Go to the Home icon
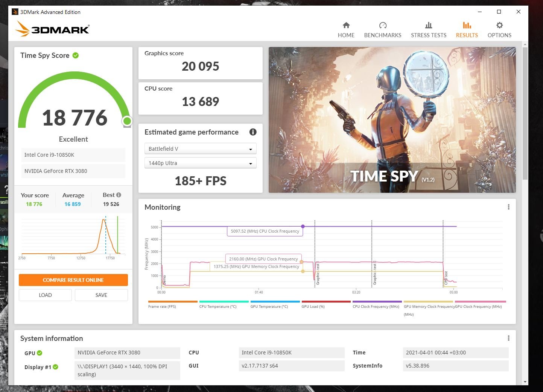 pyautogui.click(x=346, y=25)
